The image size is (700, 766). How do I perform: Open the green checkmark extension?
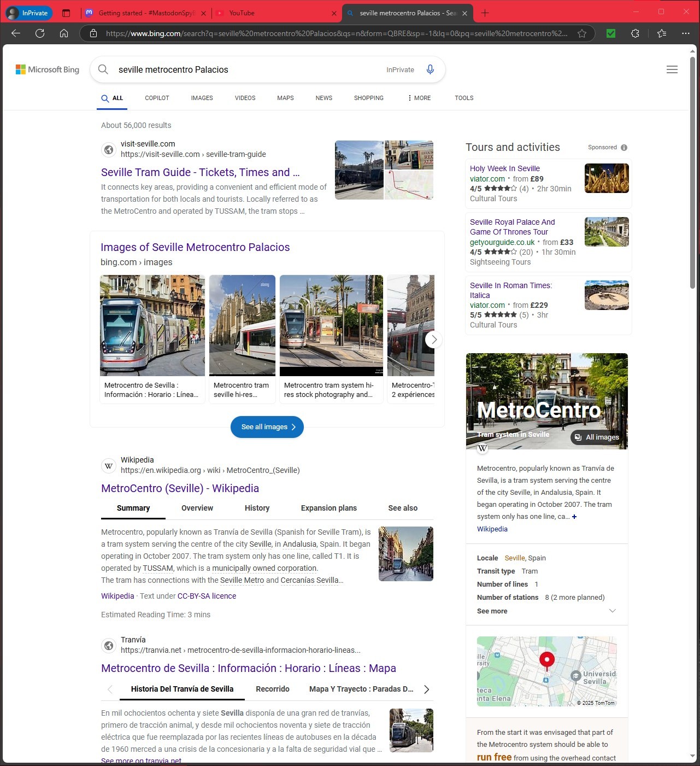point(611,33)
